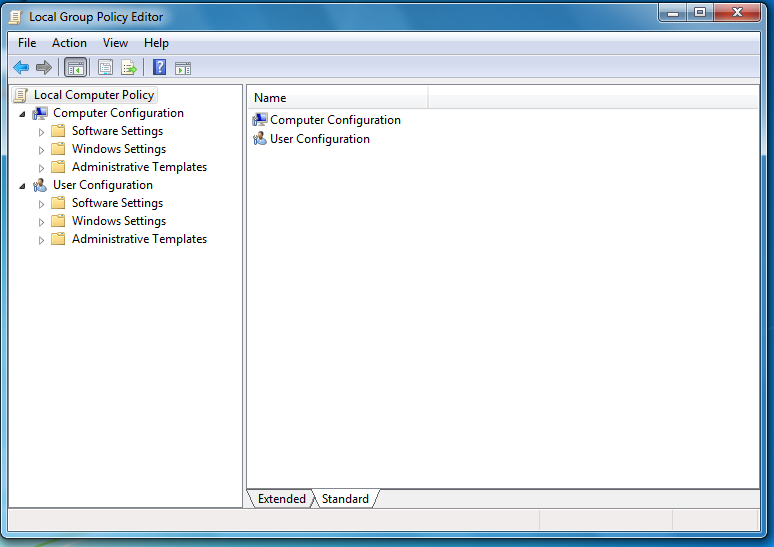Toggle Show/Hide Action Pane toolbar icon
This screenshot has height=547, width=774.
pyautogui.click(x=183, y=68)
